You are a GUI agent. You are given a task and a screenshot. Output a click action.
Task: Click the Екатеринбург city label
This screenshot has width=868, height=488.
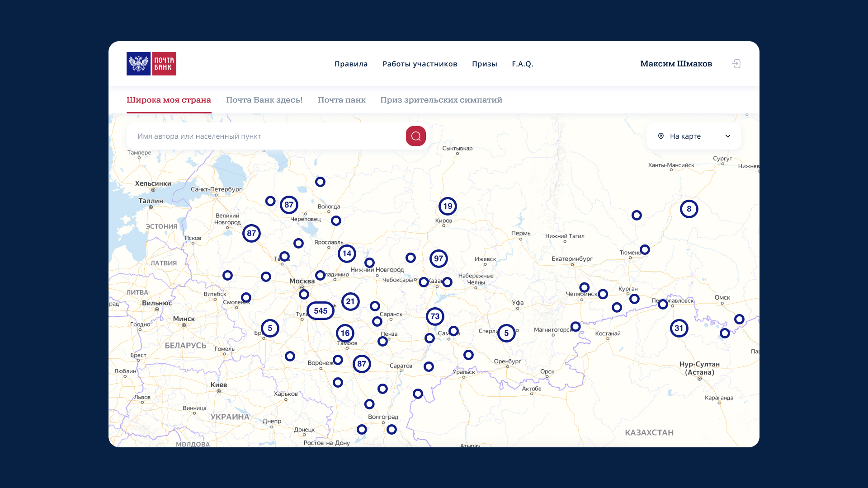click(572, 259)
